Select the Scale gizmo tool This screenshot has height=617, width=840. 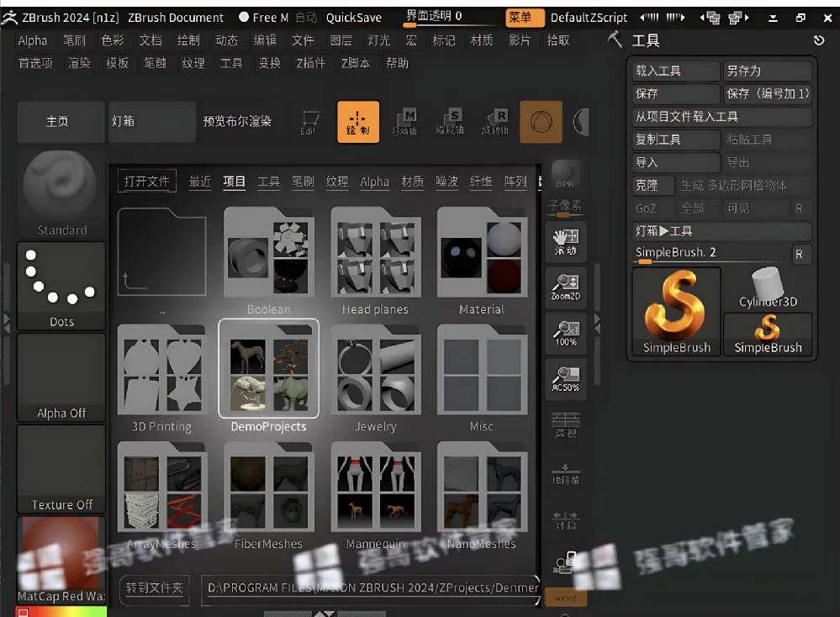pyautogui.click(x=450, y=122)
